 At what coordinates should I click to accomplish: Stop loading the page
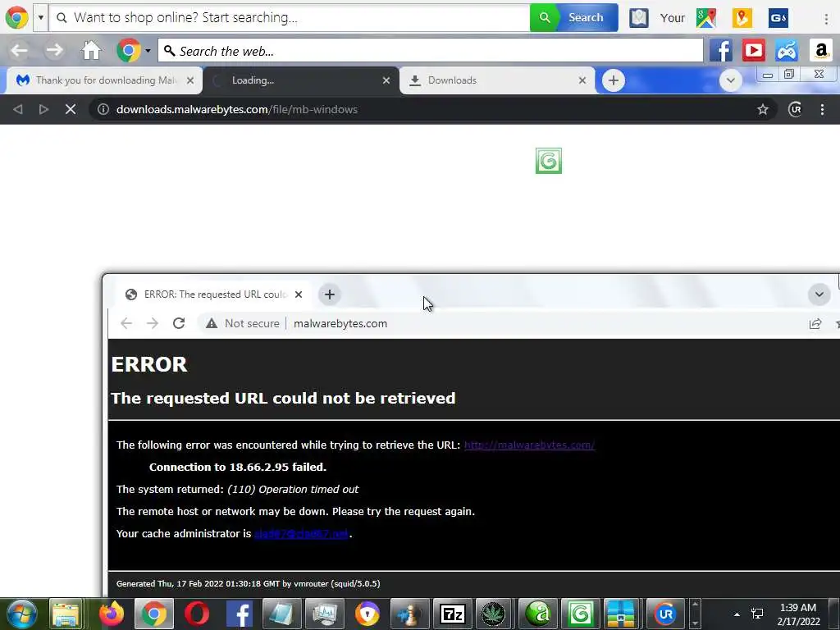click(x=71, y=109)
